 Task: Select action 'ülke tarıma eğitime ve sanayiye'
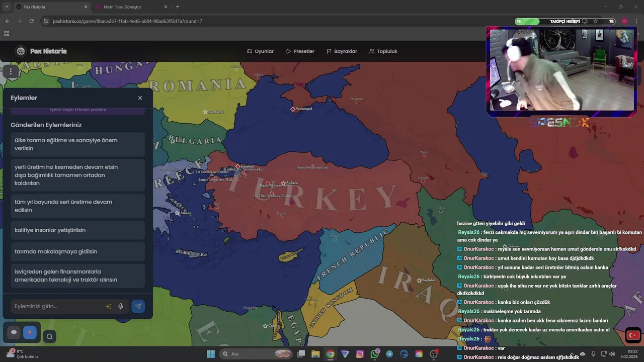pos(77,144)
